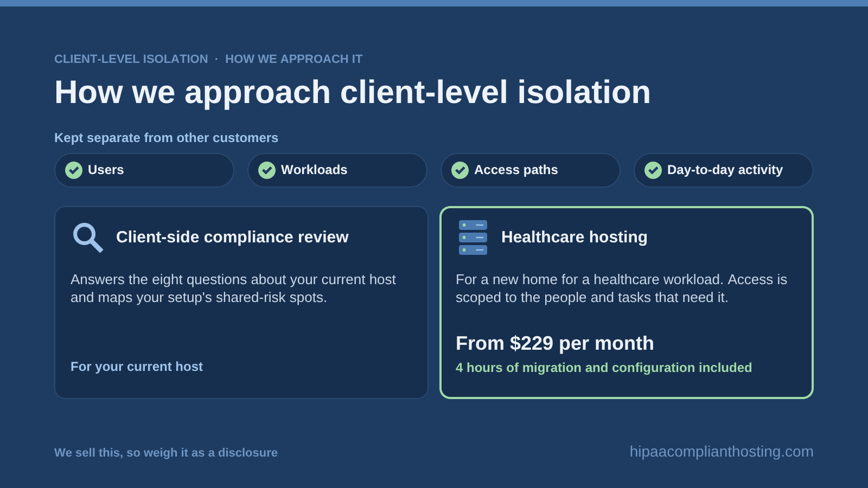The width and height of the screenshot is (868, 488).
Task: Click the checkmark icon beside Workloads
Action: click(x=267, y=170)
